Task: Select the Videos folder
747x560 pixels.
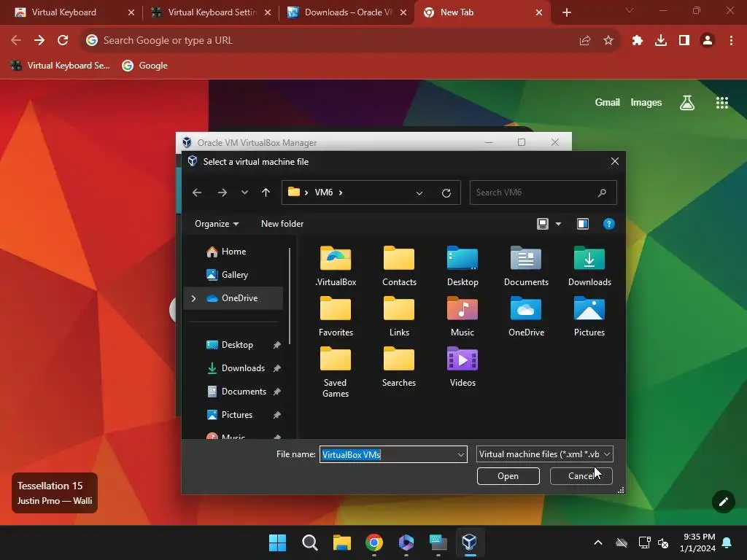Action: [x=462, y=367]
